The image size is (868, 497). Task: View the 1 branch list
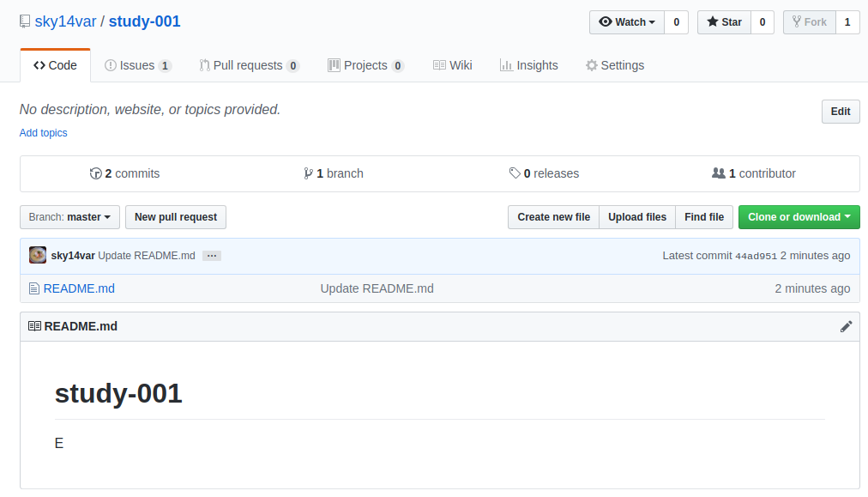tap(334, 173)
